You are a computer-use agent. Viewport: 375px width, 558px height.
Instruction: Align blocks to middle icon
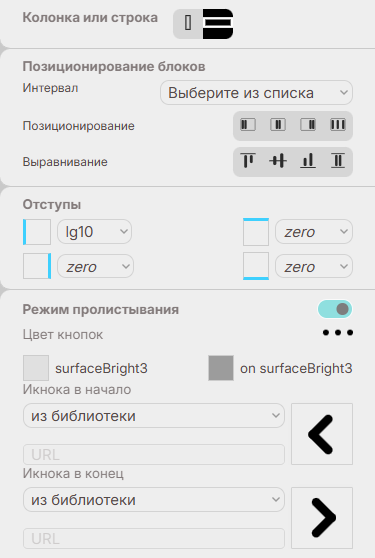click(278, 161)
